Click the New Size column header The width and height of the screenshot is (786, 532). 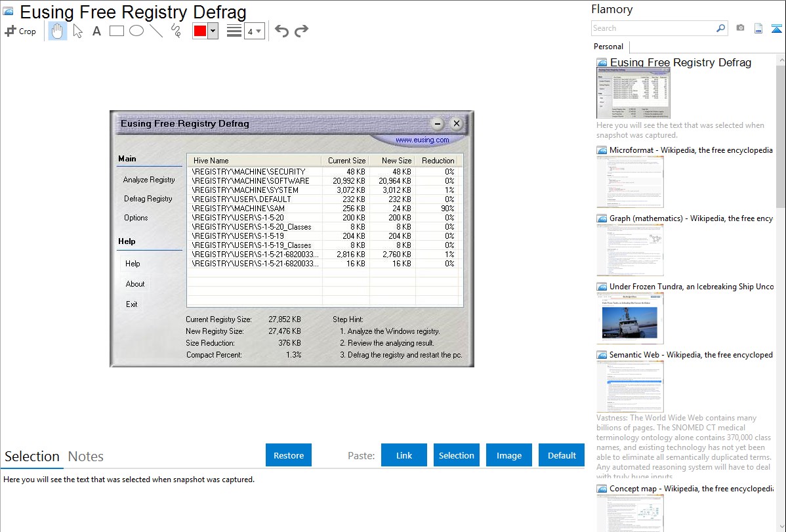(x=392, y=161)
